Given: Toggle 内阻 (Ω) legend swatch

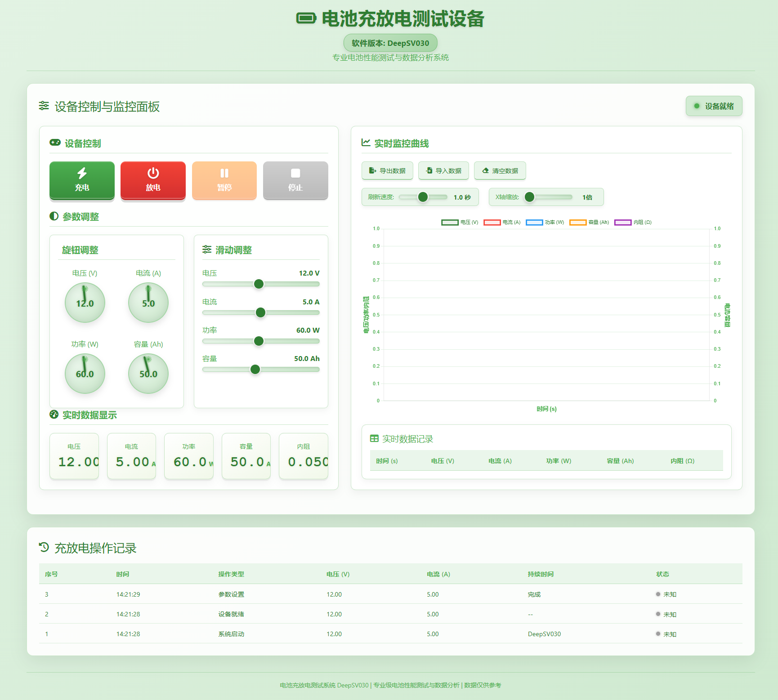Looking at the screenshot, I should 623,222.
